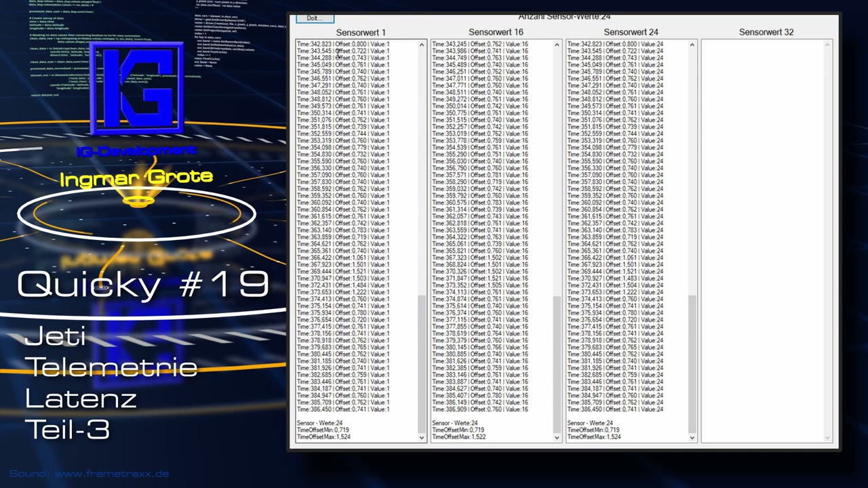Screen dimensions: 868x488
Task: Select row Time:385,709 ending Value:24
Action: tap(616, 403)
